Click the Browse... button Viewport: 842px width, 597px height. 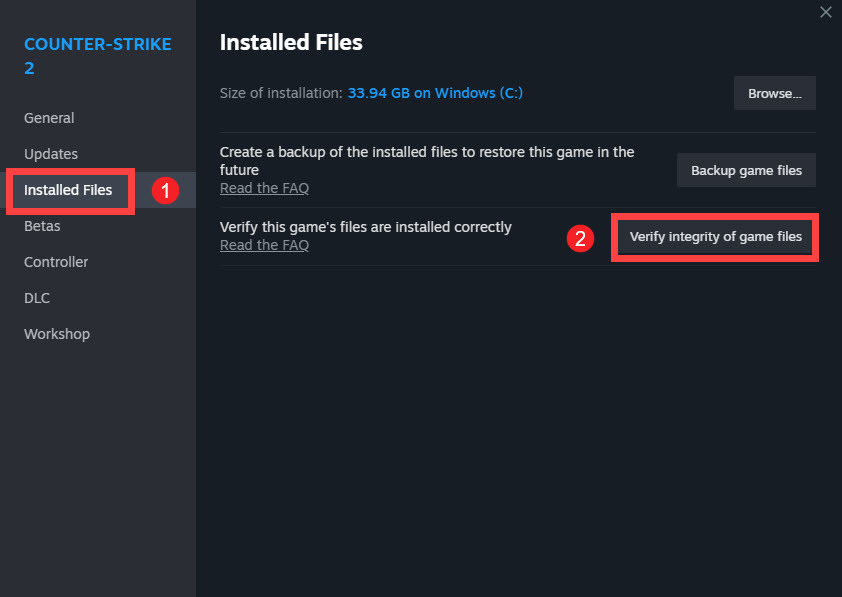(x=775, y=93)
